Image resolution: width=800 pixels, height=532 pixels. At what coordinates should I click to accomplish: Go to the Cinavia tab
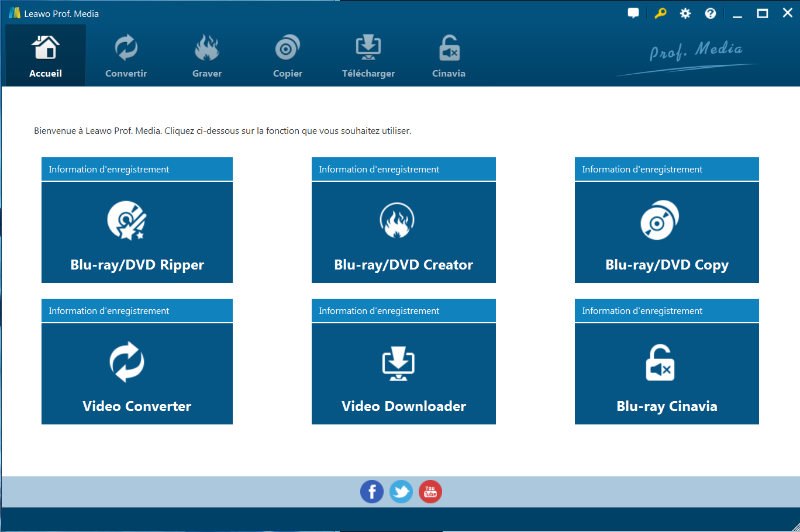point(449,57)
